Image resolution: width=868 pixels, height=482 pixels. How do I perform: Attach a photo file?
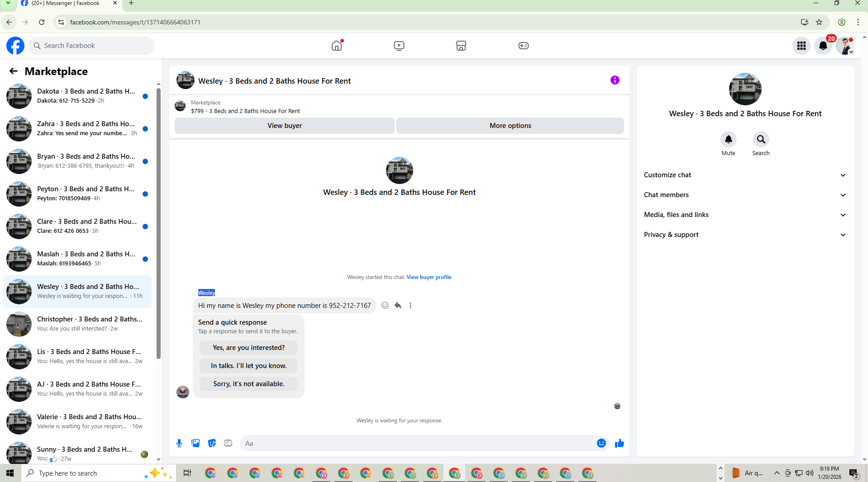coord(196,443)
